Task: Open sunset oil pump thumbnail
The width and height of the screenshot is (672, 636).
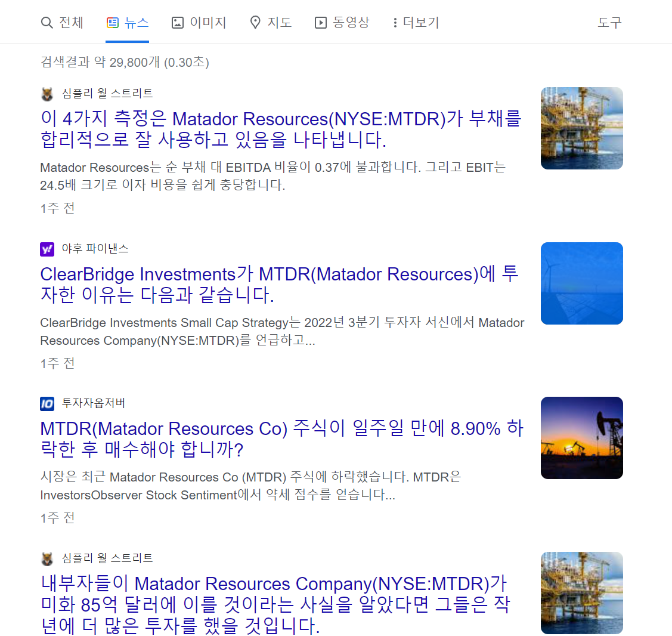Action: [x=581, y=438]
